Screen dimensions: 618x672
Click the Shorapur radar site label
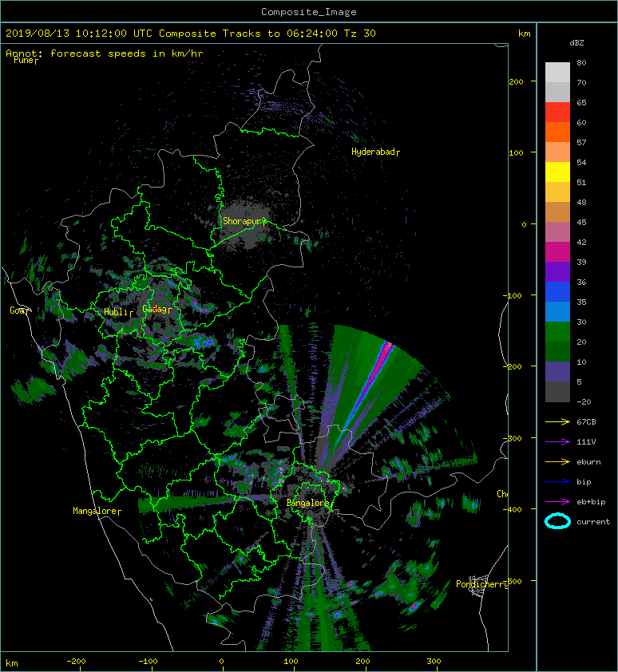coord(244,221)
